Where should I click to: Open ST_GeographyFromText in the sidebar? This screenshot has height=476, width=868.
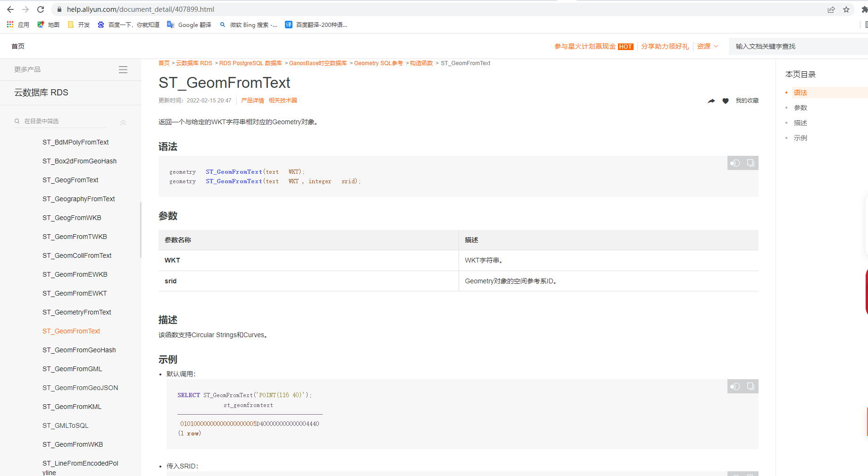coord(79,199)
